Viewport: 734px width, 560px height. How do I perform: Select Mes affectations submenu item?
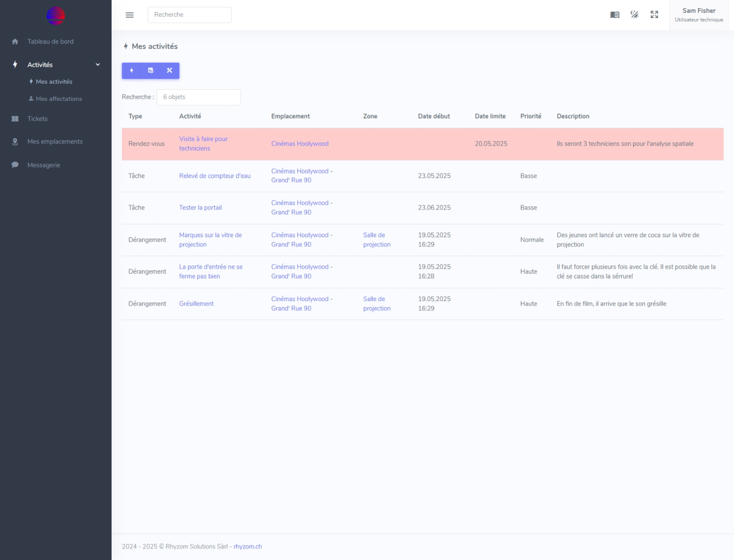(59, 99)
